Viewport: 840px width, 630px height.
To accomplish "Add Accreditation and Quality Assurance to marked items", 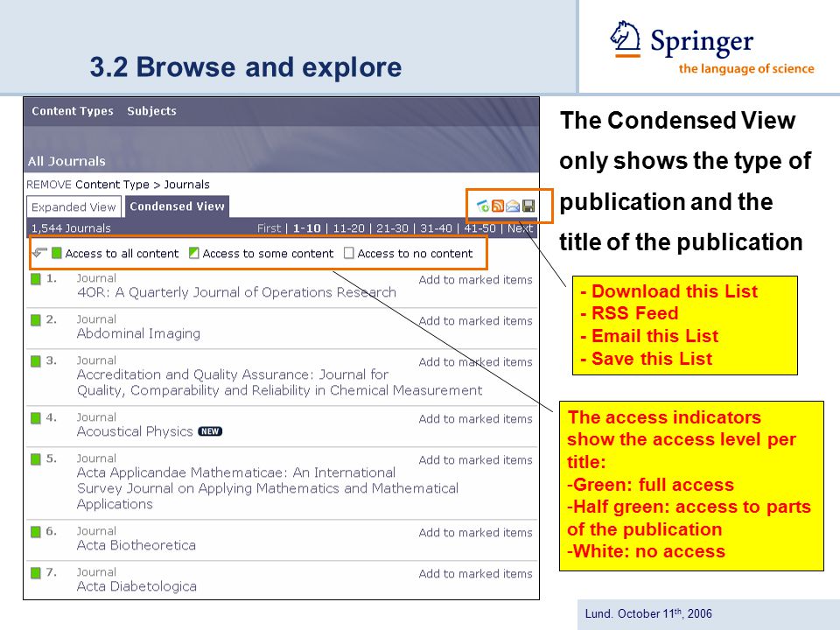I will (475, 362).
